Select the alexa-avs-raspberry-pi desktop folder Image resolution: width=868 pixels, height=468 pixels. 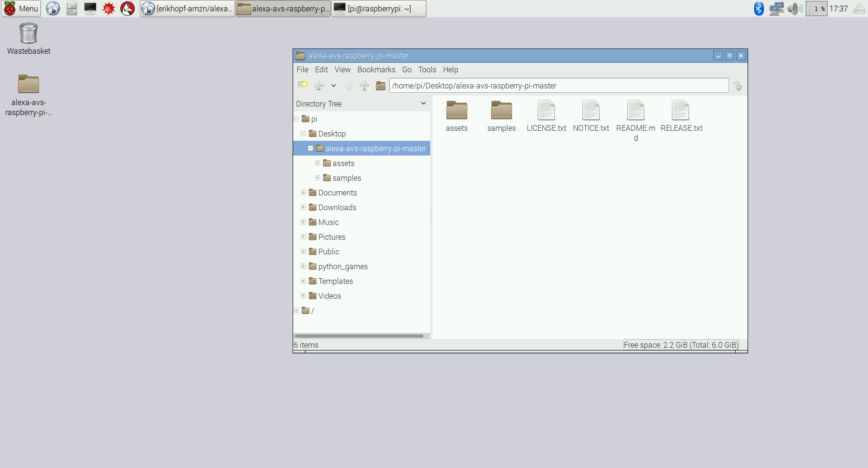pos(29,95)
